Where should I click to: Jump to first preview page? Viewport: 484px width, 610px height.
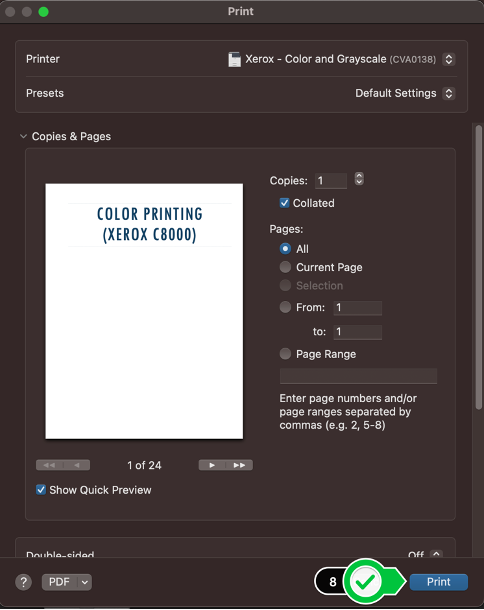[49, 465]
